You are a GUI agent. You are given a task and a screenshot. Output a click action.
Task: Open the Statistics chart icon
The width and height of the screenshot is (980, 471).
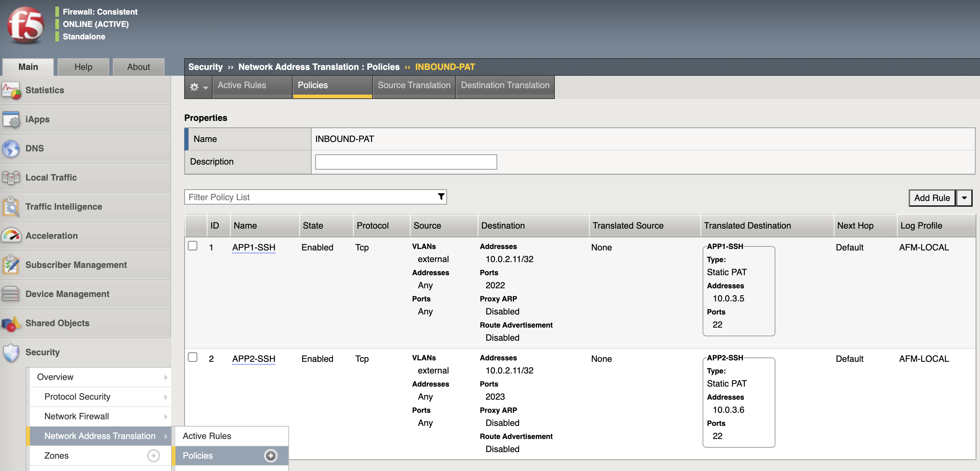tap(11, 91)
